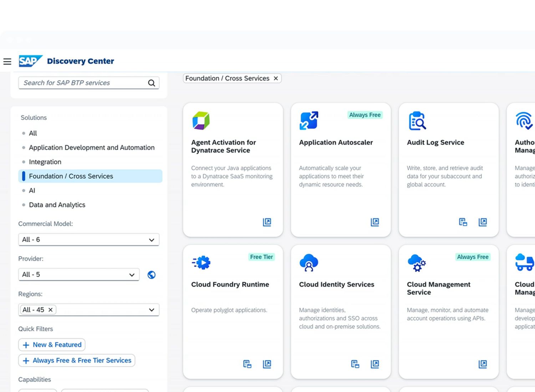535x392 pixels.
Task: Select Data and Analytics solution
Action: 57,205
